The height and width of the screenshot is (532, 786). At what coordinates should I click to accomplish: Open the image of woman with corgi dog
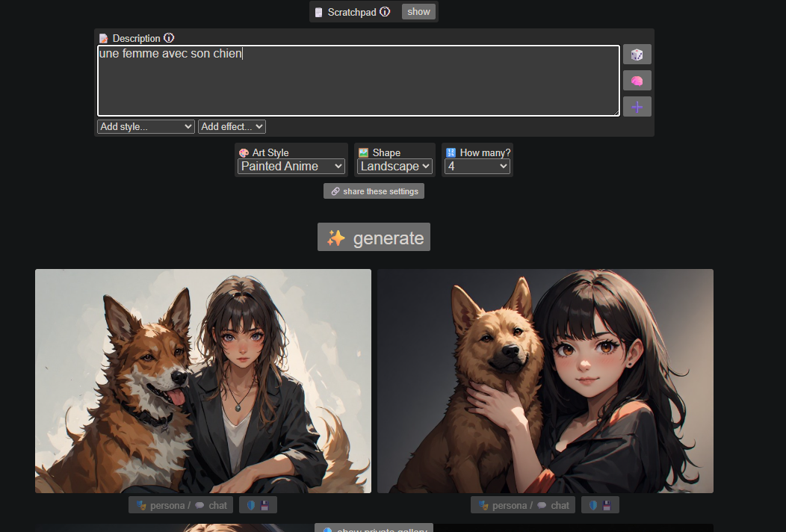(203, 381)
